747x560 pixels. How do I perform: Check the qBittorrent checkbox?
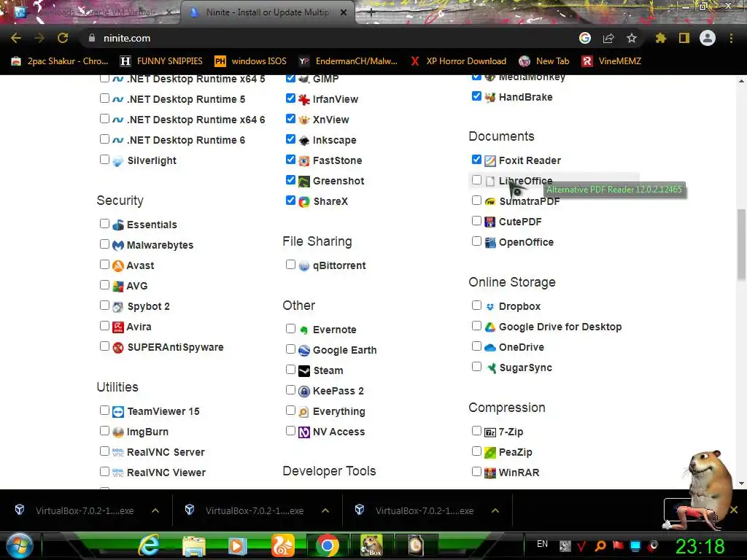pyautogui.click(x=290, y=264)
